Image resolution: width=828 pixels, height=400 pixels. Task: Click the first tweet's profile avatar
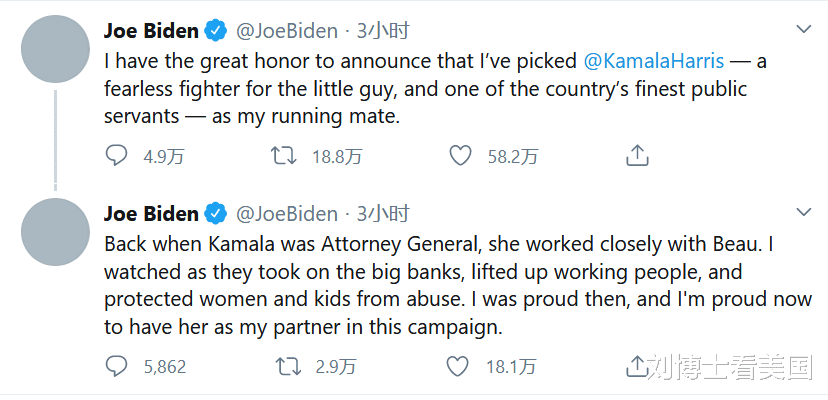tap(55, 50)
